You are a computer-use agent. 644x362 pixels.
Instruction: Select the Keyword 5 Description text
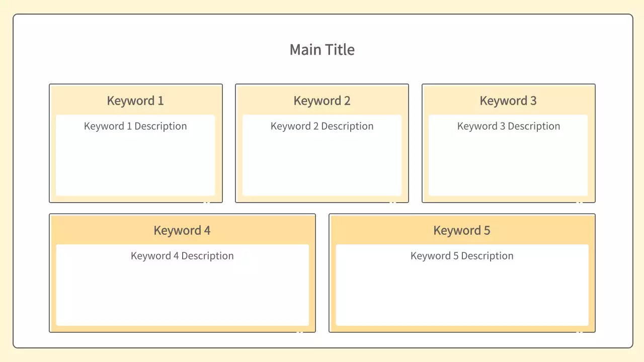point(462,256)
